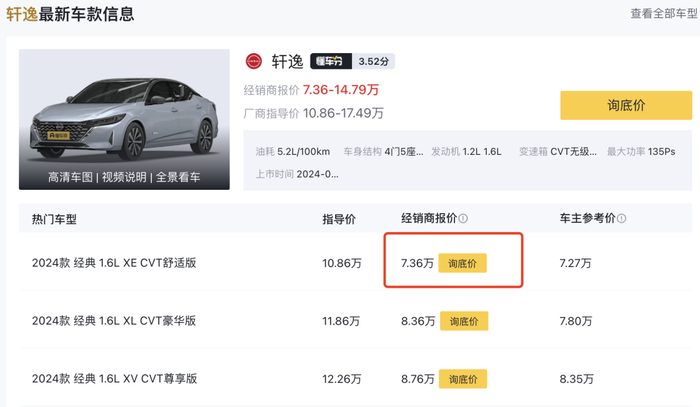Viewport: 700px width, 407px height.
Task: Click the Nissan logo beside 轩逸
Action: pyautogui.click(x=254, y=61)
